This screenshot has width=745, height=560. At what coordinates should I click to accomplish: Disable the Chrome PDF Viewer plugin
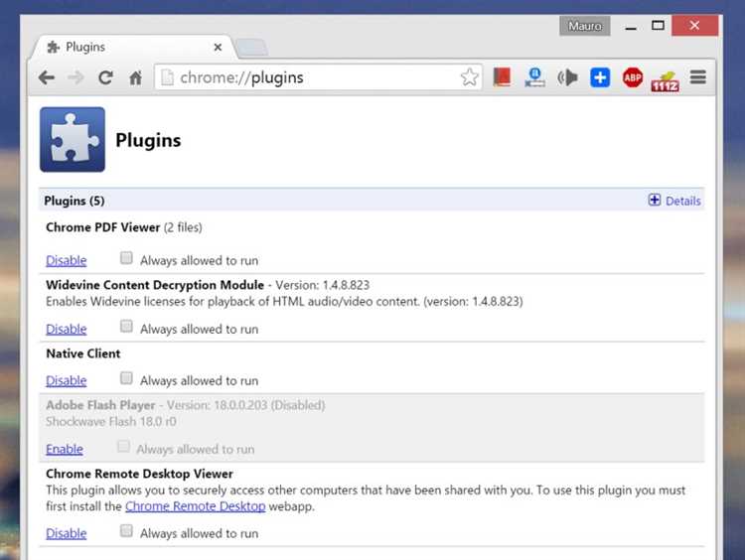click(66, 261)
